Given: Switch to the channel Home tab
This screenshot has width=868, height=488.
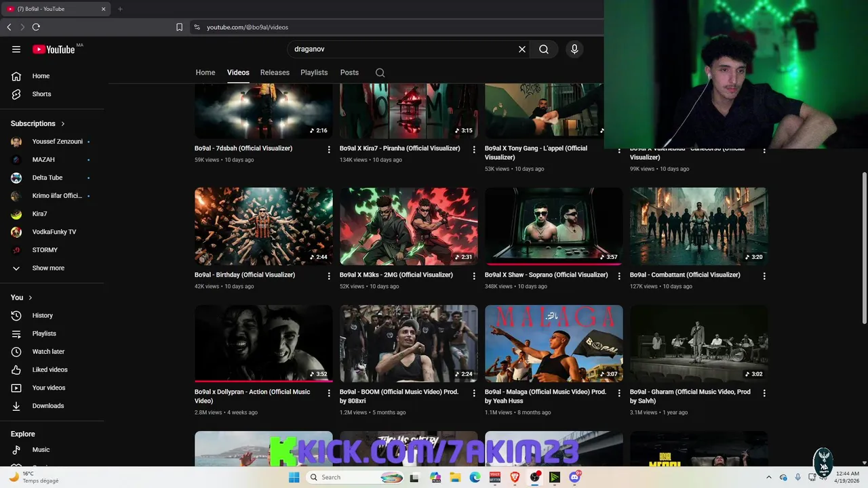Looking at the screenshot, I should coord(205,73).
